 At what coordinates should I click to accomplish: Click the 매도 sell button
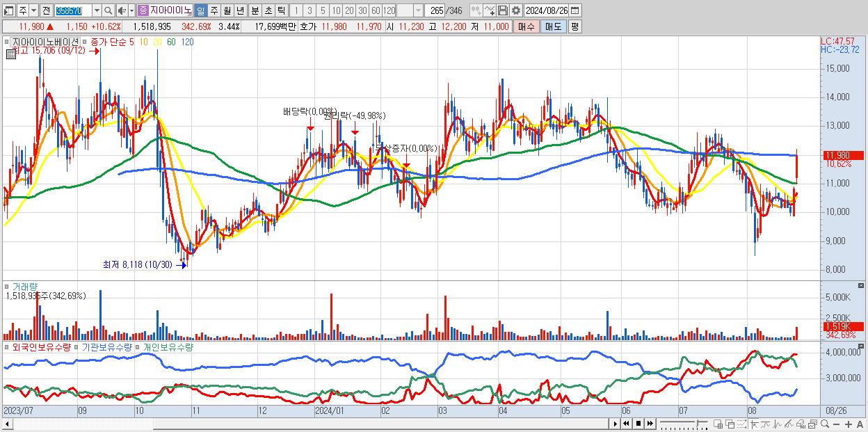pyautogui.click(x=553, y=26)
